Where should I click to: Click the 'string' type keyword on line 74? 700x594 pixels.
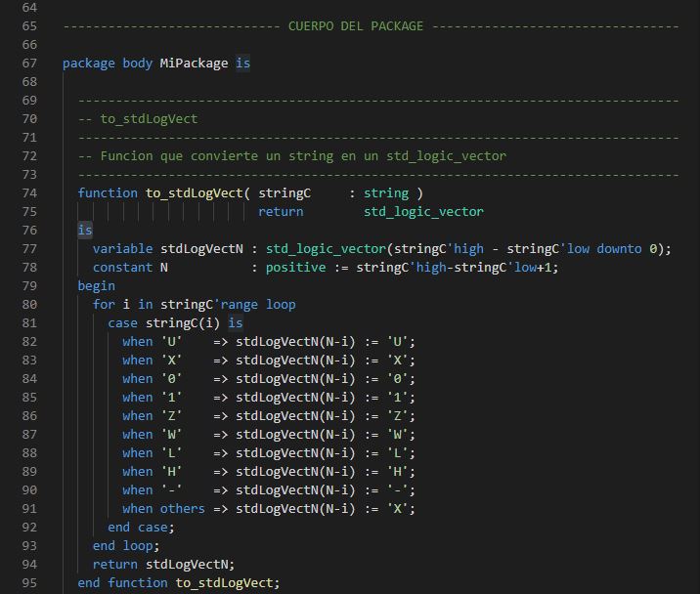click(386, 193)
